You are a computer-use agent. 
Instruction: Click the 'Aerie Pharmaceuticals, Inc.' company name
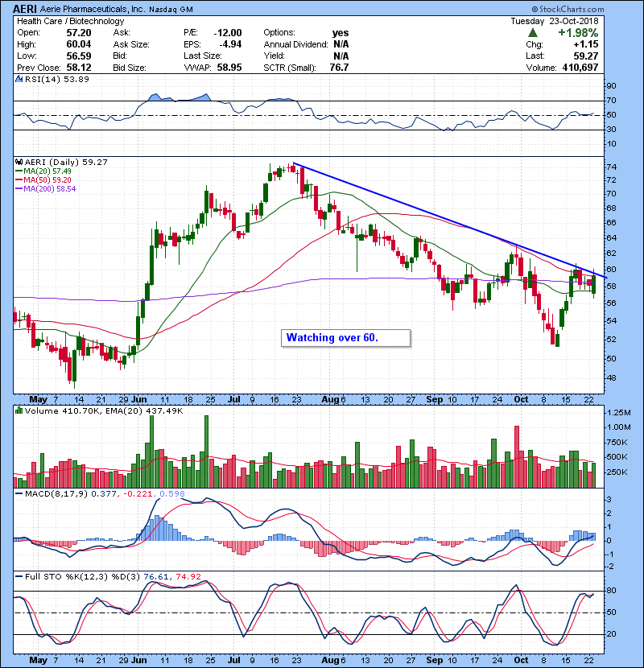[93, 9]
